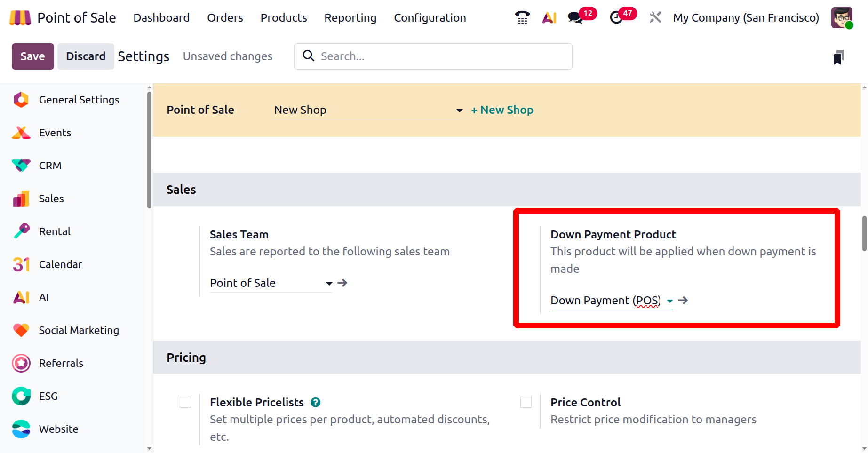Expand the New Shop selector dropdown
This screenshot has width=868, height=453.
[x=459, y=111]
